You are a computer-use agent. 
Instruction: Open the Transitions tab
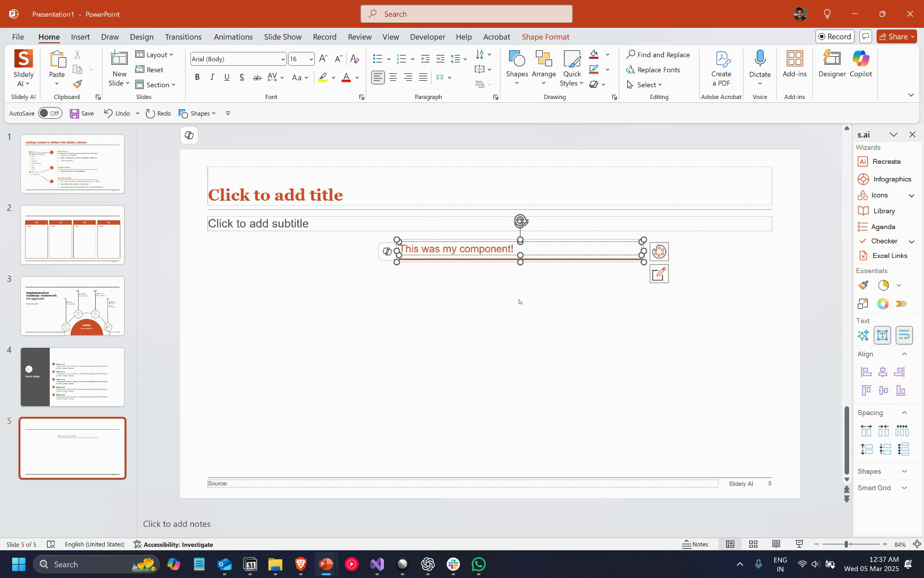(x=183, y=37)
